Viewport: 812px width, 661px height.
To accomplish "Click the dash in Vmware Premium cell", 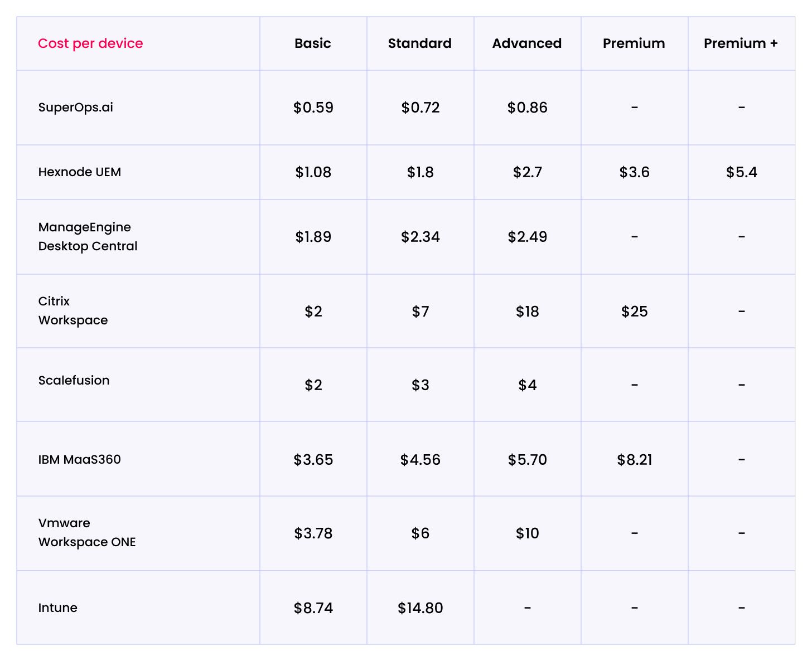I will coord(635,533).
